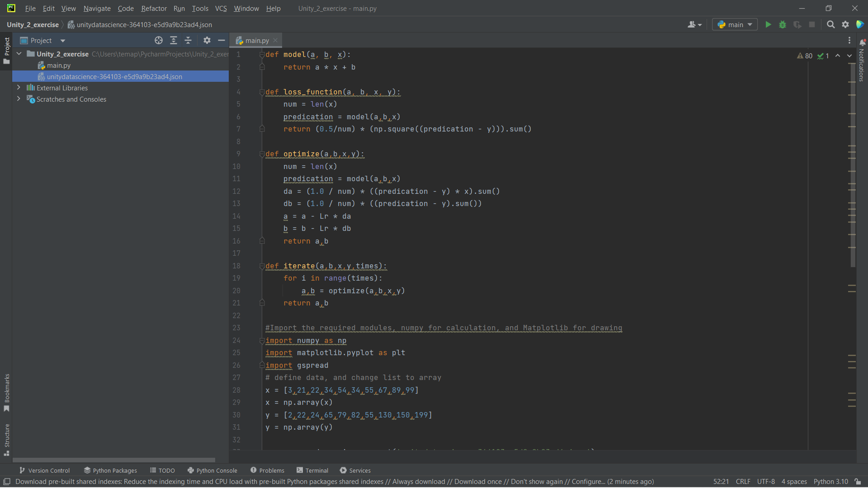Screen dimensions: 868x488
Task: Open IDE Settings via the gear icon
Action: coord(845,24)
